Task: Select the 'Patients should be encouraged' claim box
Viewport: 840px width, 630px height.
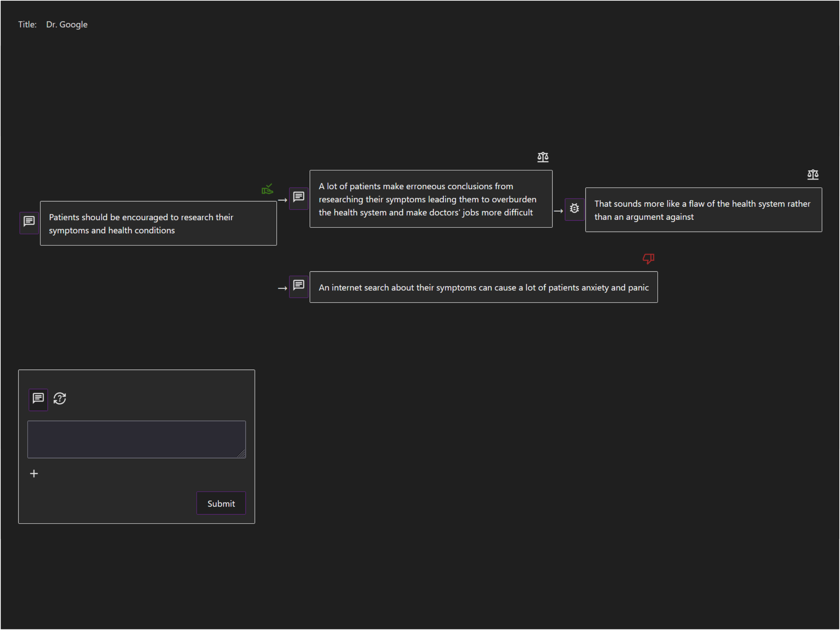Action: (158, 224)
